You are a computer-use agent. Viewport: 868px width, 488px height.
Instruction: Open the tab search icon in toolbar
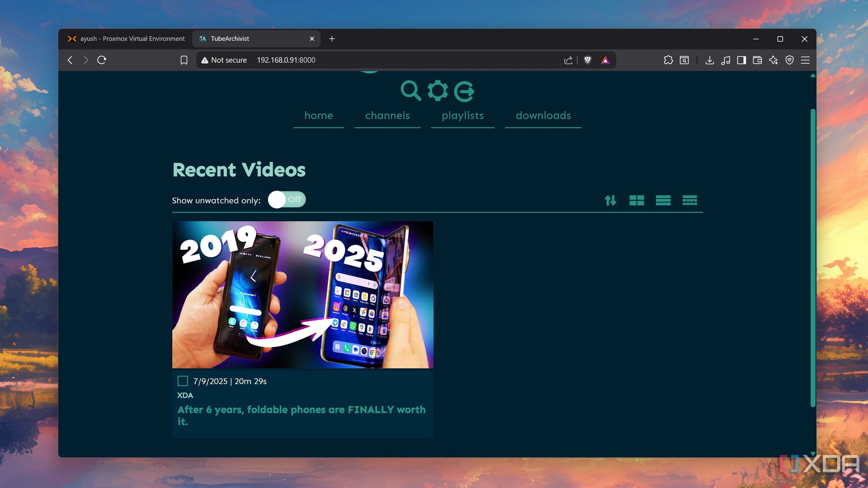click(x=684, y=60)
